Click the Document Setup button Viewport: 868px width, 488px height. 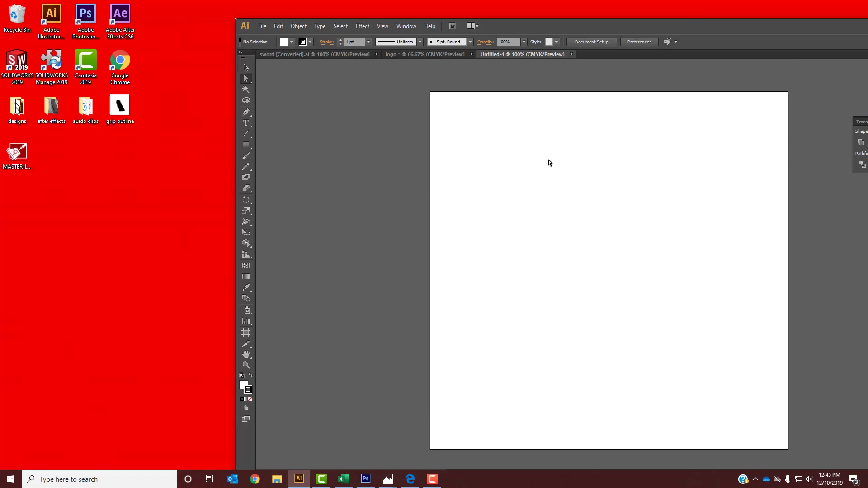(591, 42)
